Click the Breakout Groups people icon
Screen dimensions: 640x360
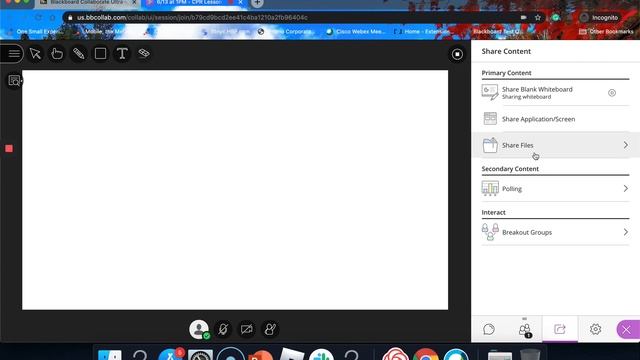[490, 232]
